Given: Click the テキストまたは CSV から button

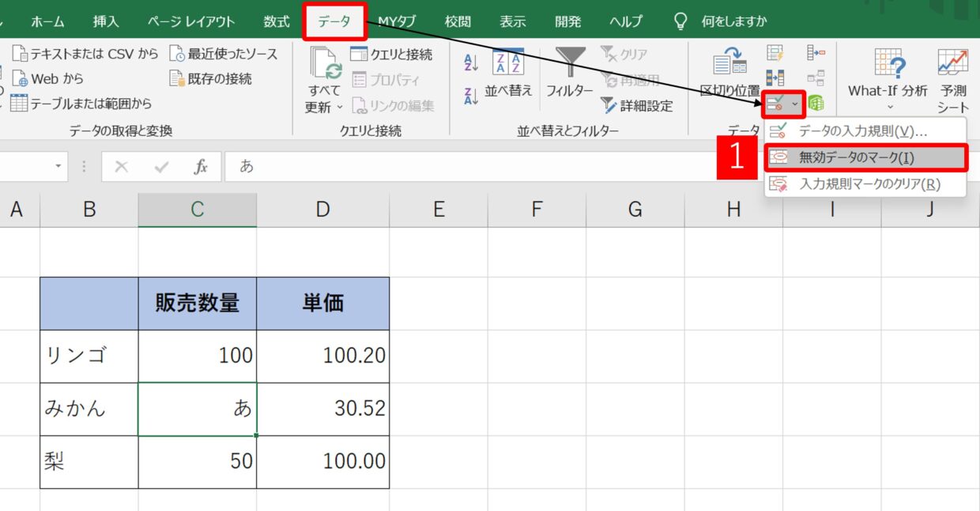Looking at the screenshot, I should click(x=85, y=54).
